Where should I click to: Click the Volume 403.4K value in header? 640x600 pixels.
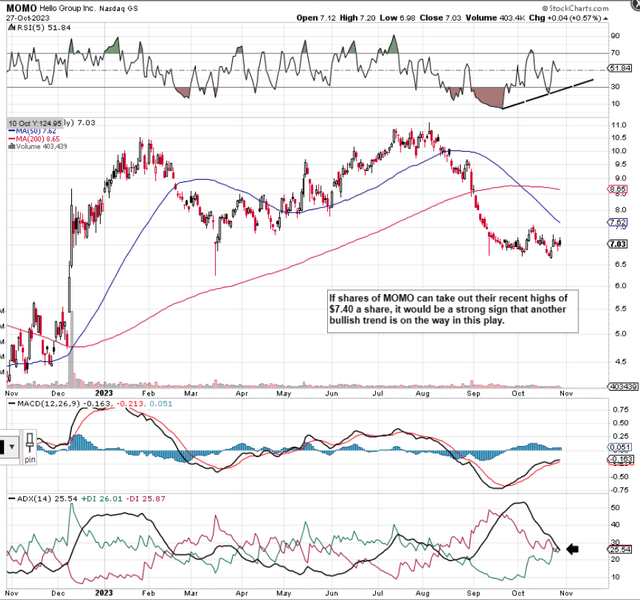(x=495, y=18)
